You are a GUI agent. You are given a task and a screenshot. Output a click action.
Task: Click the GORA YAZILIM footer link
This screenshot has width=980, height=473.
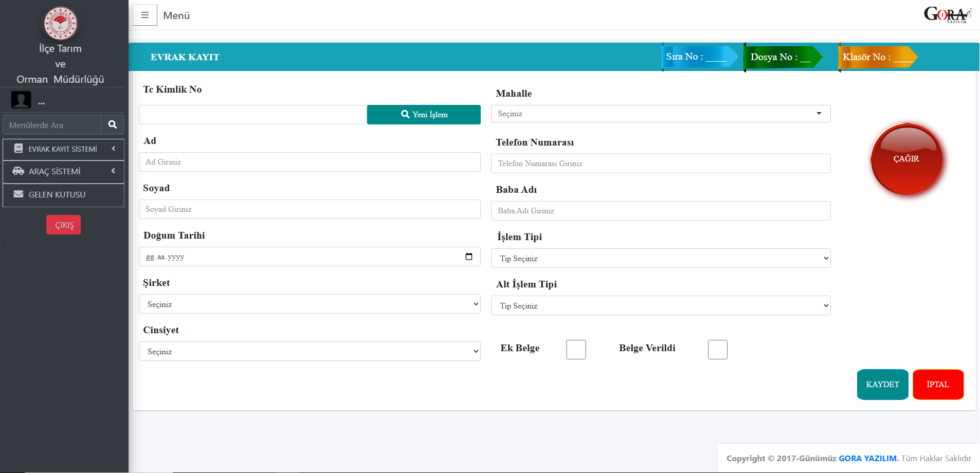[x=868, y=458]
